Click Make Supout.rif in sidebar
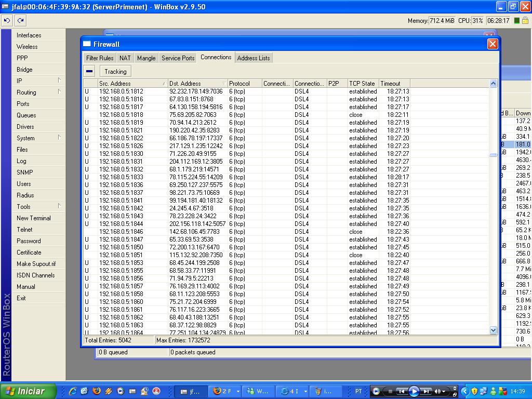This screenshot has width=532, height=399. click(38, 263)
